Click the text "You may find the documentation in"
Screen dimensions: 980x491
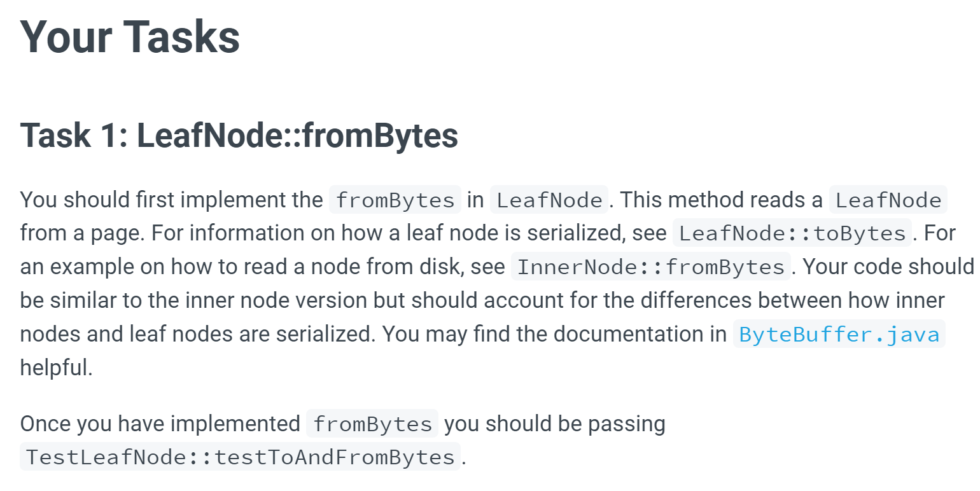coord(555,335)
